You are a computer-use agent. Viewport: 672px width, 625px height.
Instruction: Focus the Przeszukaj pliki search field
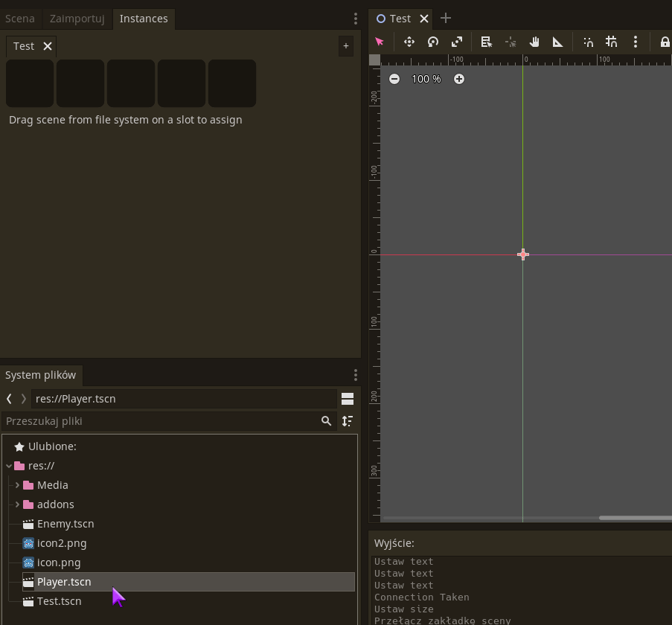[x=169, y=421]
